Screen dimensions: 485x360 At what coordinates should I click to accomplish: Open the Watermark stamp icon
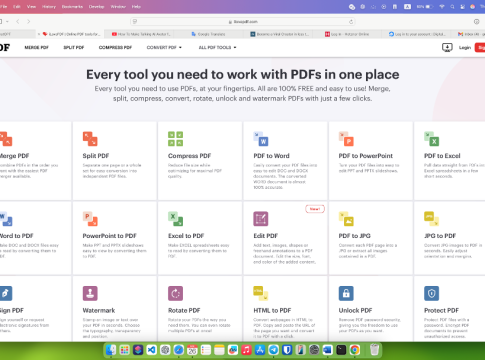pos(90,293)
